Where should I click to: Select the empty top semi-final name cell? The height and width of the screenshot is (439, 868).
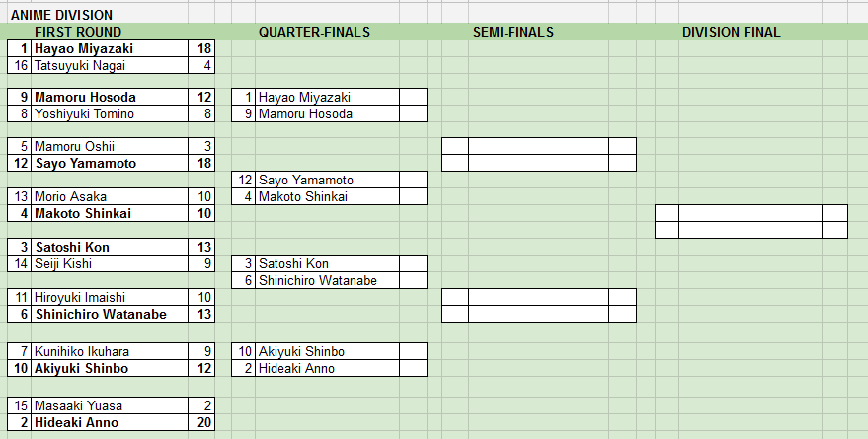pos(538,147)
